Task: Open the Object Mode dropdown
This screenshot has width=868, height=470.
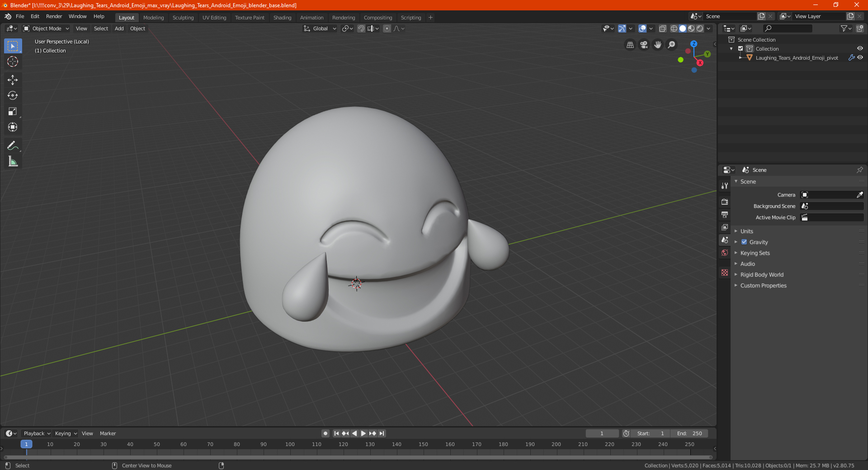Action: click(46, 28)
